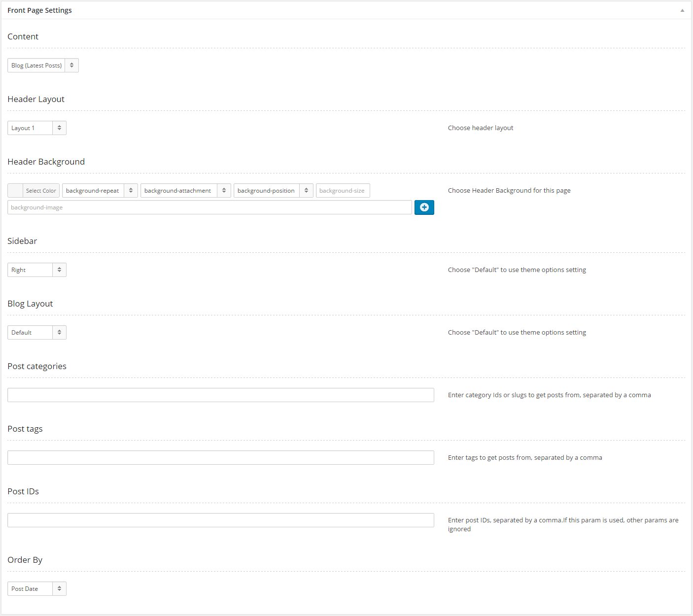Click the blue plus add-image icon
This screenshot has width=693, height=616.
tap(424, 207)
